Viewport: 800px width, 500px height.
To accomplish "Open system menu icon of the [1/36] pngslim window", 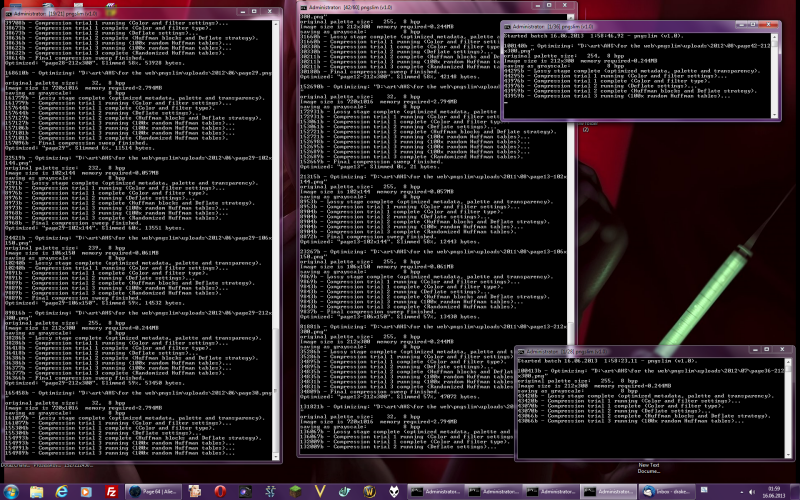I will point(507,27).
